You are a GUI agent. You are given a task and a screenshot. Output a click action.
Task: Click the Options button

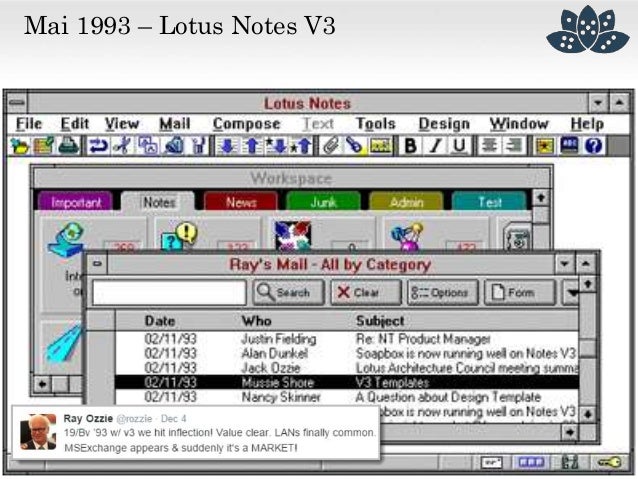tap(443, 292)
